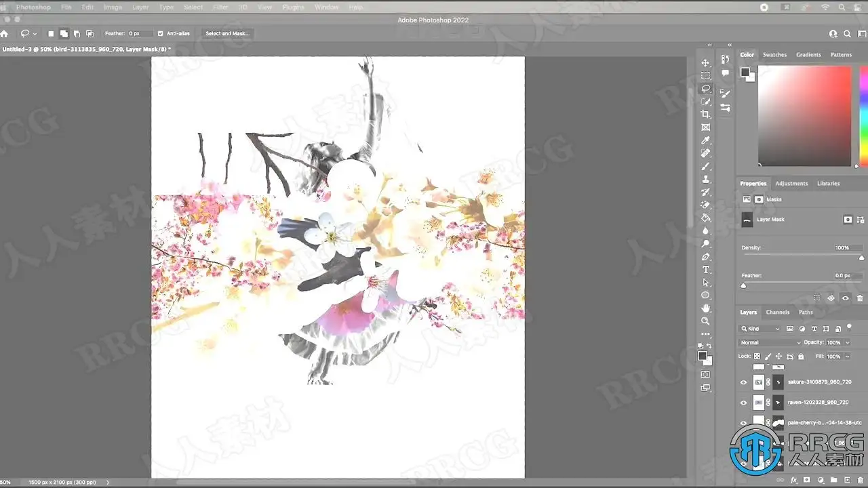Open the Kind filter dropdown

click(x=760, y=329)
